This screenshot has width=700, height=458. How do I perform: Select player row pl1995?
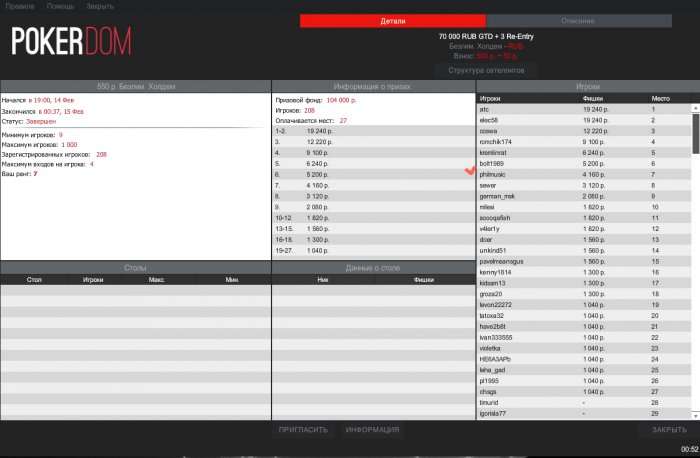coord(584,381)
